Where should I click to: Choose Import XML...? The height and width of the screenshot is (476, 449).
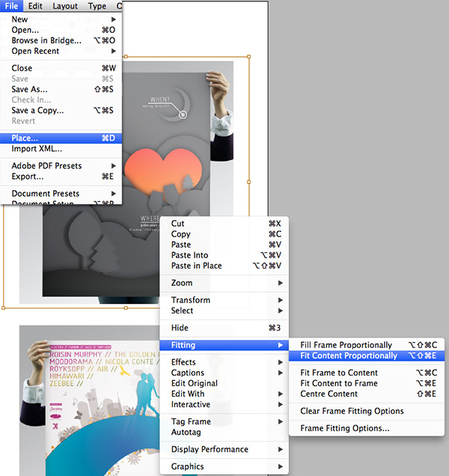pos(61,149)
